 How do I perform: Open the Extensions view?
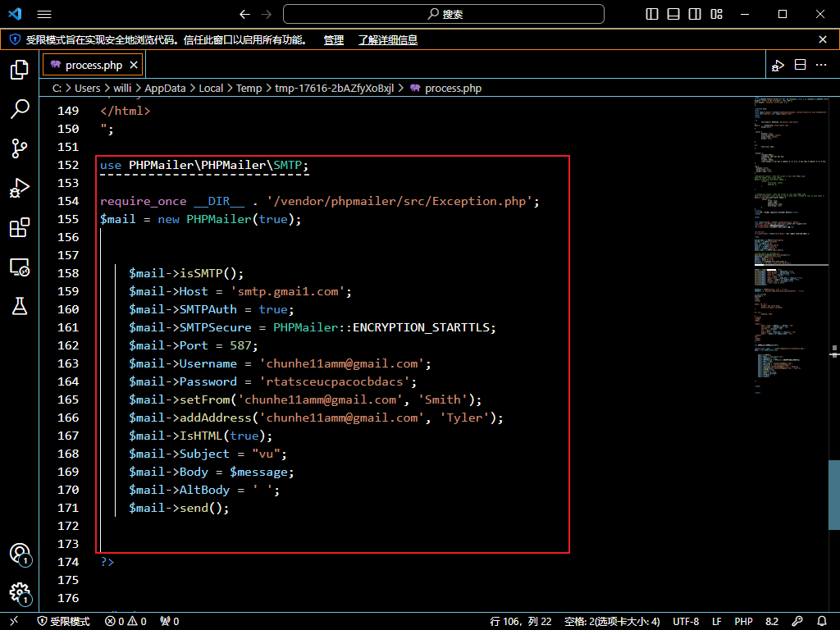(20, 227)
